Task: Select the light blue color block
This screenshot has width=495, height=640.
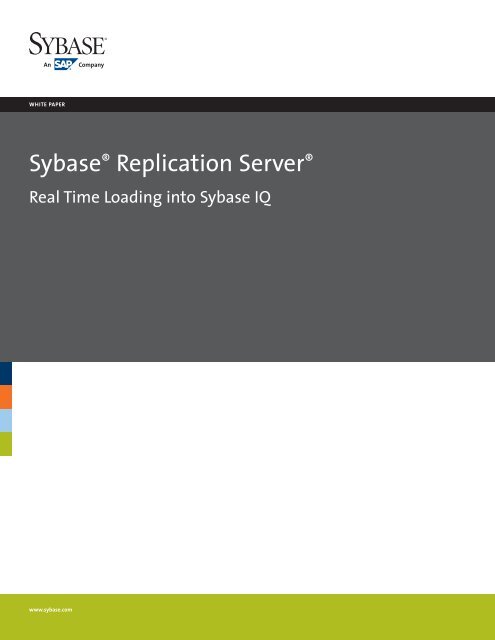Action: tap(6, 420)
